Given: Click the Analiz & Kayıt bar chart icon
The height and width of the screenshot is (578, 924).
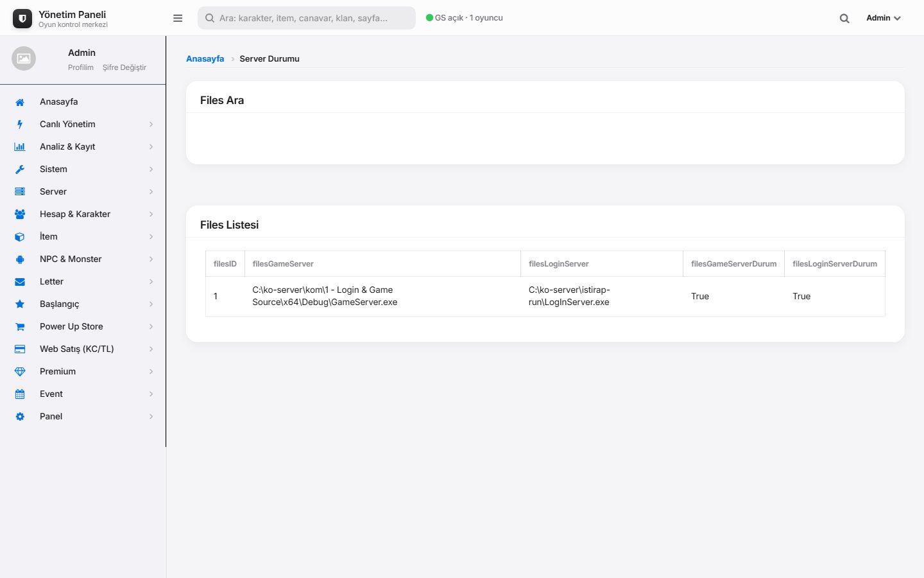Looking at the screenshot, I should [20, 147].
